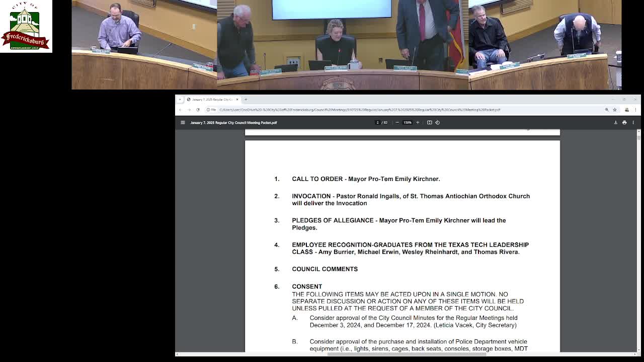This screenshot has height=362, width=644.
Task: Rotate the PDF counterclockwise
Action: coord(437,122)
